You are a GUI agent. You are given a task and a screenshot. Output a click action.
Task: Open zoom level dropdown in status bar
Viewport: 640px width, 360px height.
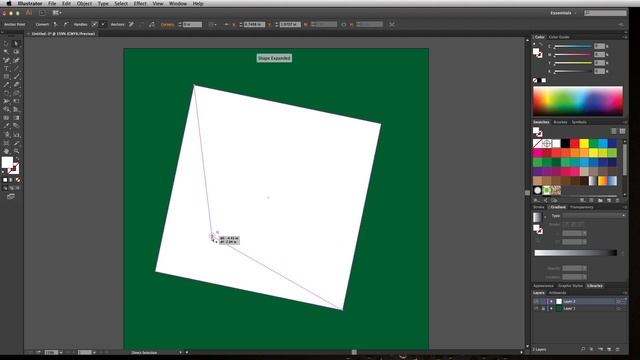tap(61, 353)
